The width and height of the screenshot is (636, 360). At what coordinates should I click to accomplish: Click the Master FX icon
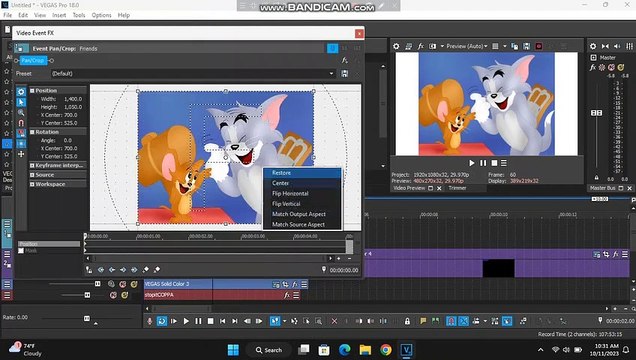[593, 67]
